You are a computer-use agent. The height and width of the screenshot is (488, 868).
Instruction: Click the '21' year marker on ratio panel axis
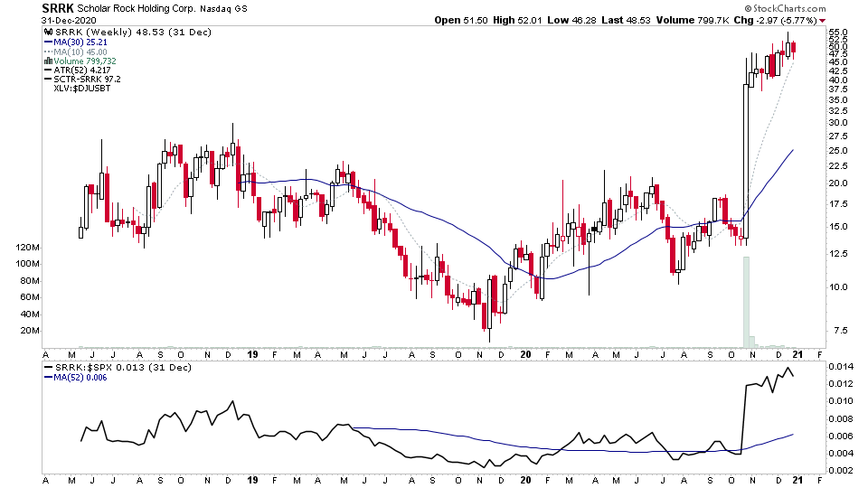tap(797, 480)
